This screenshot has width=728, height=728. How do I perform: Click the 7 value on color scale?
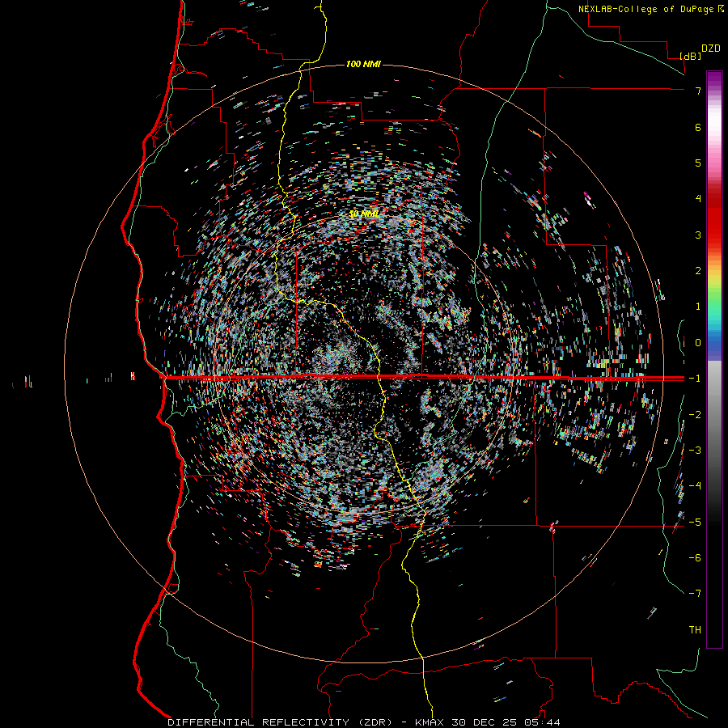698,91
